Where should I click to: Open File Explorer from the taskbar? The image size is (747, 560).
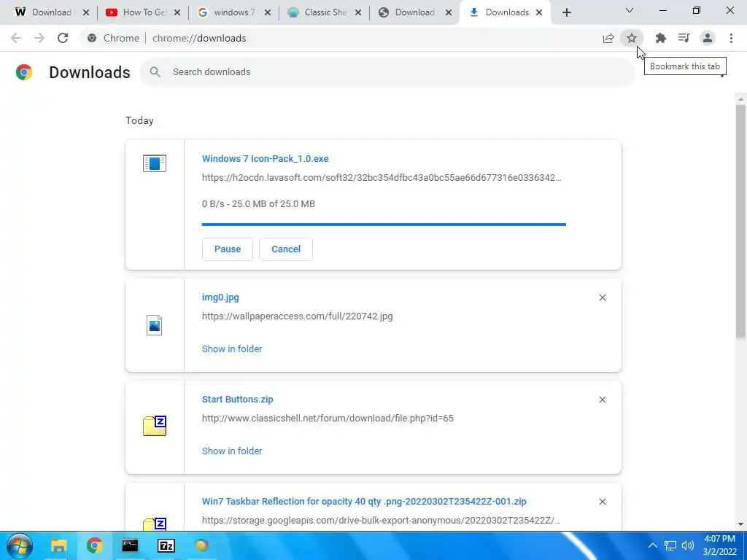(x=58, y=545)
